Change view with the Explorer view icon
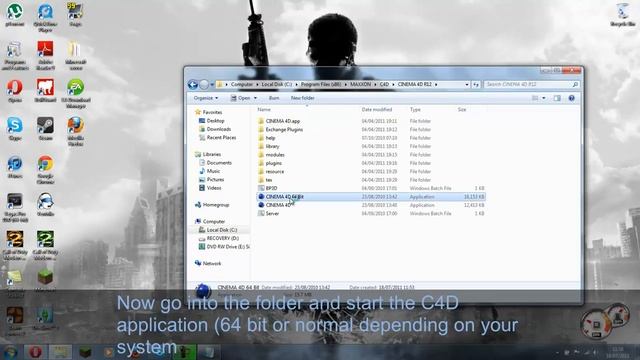The height and width of the screenshot is (360, 640). coord(535,98)
